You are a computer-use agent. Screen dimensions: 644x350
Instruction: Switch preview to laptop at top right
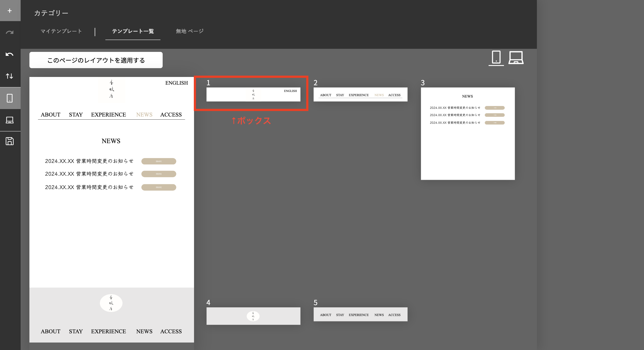click(x=516, y=58)
